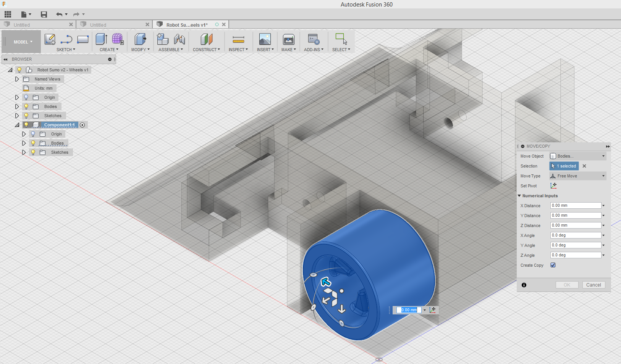
Task: Uncheck the Create Copy checkbox
Action: tap(553, 265)
